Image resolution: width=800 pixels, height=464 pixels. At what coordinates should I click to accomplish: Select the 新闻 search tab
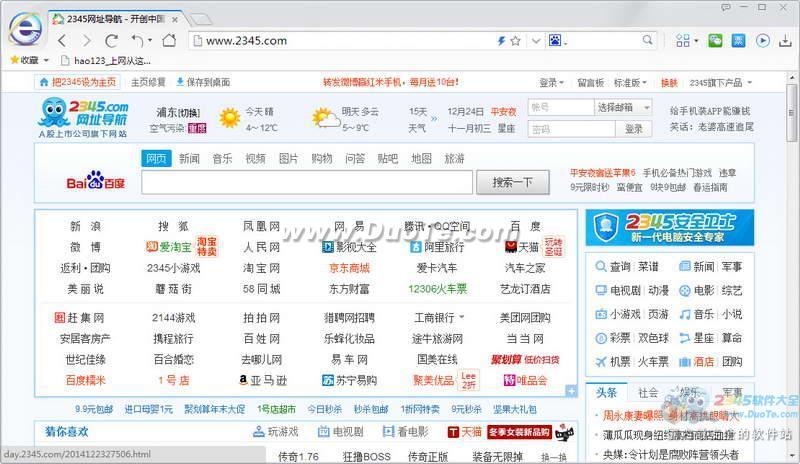click(x=189, y=158)
